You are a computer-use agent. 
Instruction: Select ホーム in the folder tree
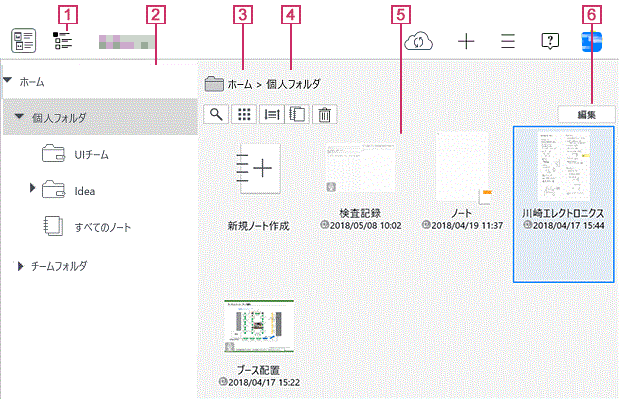32,82
